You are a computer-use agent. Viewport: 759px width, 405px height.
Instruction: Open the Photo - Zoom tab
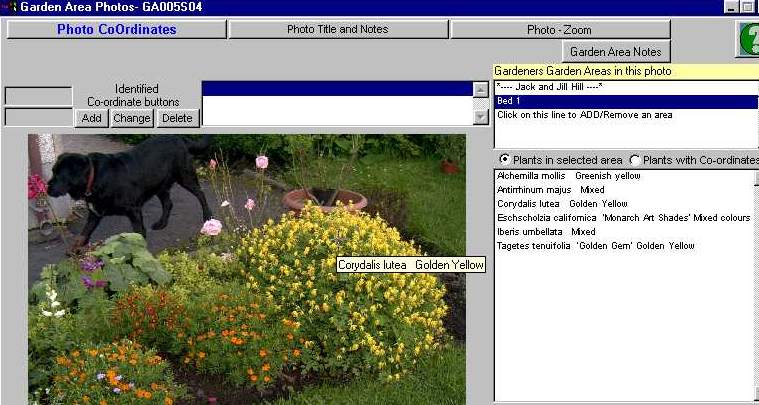point(560,29)
